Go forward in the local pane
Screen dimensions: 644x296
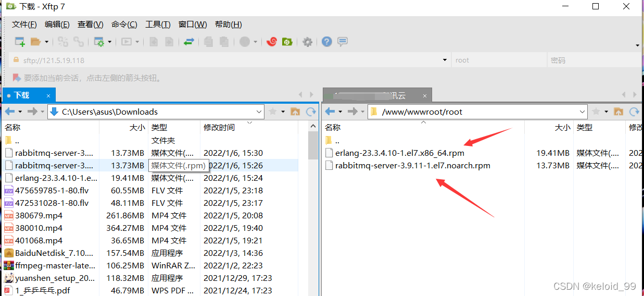pos(32,112)
